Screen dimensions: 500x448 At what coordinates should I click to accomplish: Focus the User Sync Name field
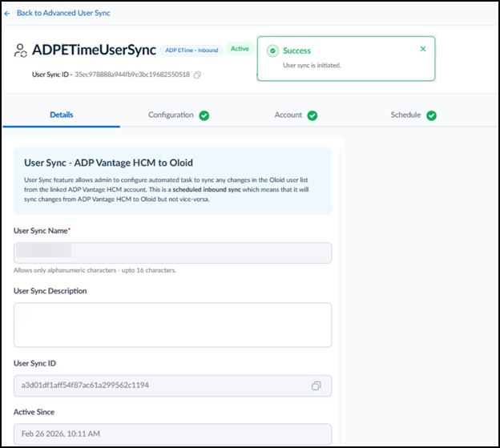click(x=172, y=253)
